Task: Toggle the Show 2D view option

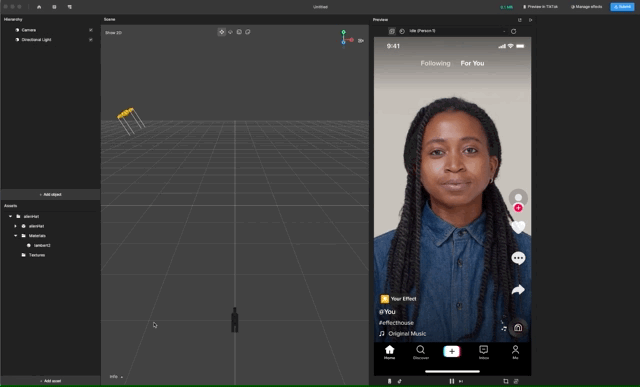Action: tap(113, 33)
